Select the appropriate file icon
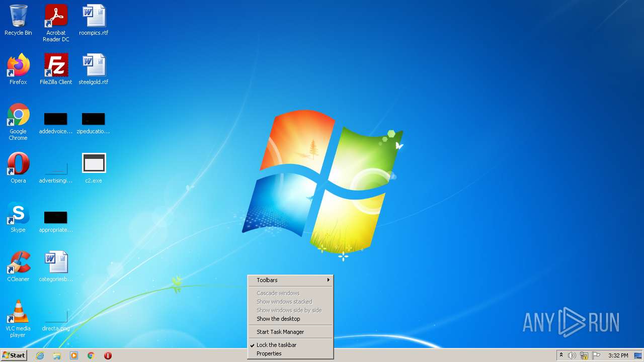This screenshot has width=644, height=362. [x=56, y=222]
